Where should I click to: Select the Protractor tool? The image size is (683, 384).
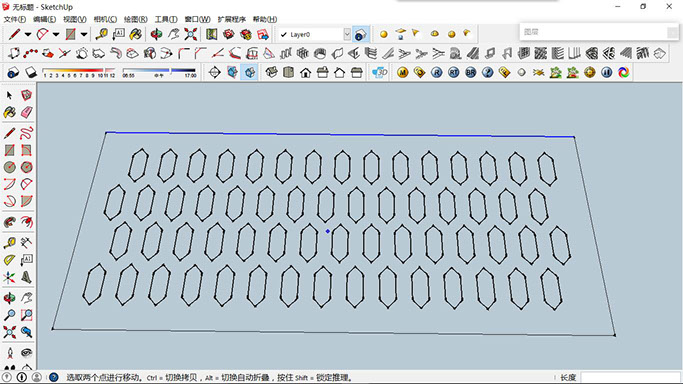pos(10,260)
